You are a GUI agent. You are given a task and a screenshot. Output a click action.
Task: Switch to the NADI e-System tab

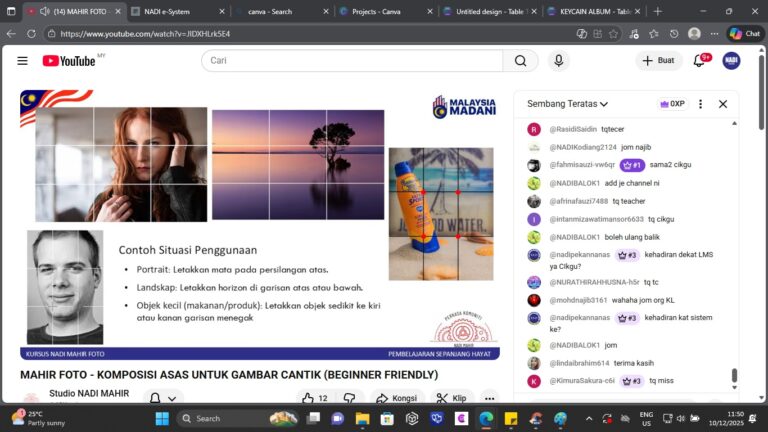(x=176, y=11)
